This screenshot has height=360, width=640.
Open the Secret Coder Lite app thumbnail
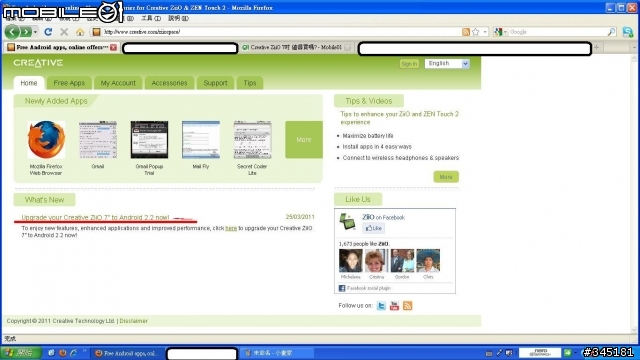click(252, 140)
